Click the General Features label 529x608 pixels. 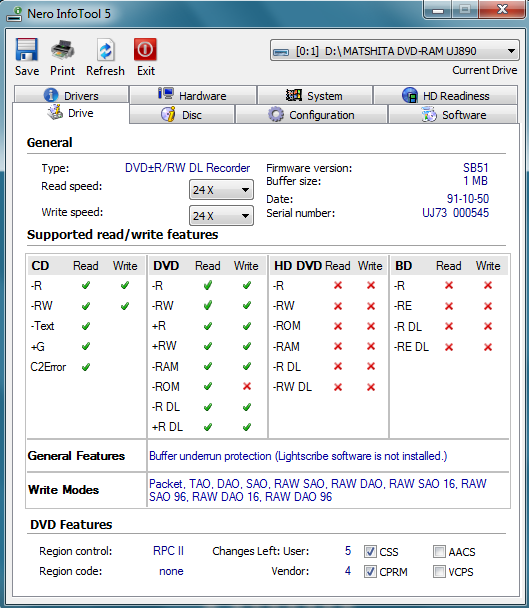[x=76, y=456]
